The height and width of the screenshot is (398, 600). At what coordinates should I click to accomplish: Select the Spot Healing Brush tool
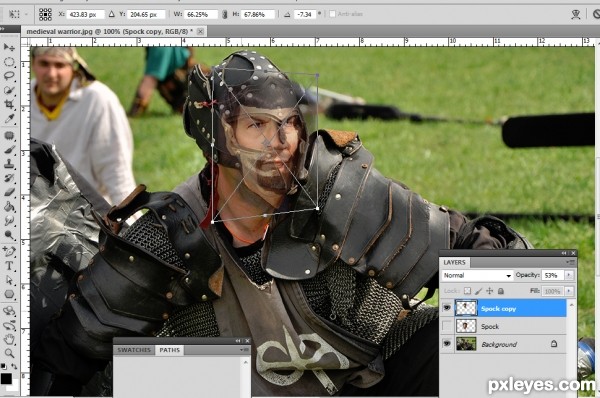[x=9, y=135]
